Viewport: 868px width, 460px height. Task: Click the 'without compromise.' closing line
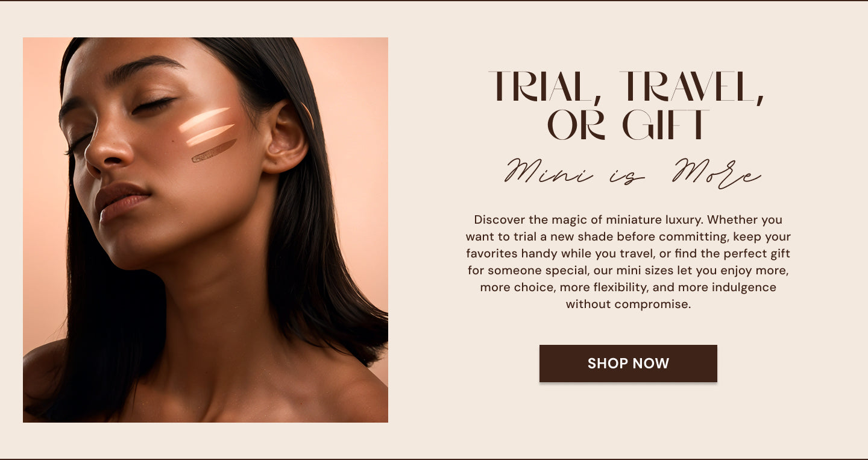[628, 304]
